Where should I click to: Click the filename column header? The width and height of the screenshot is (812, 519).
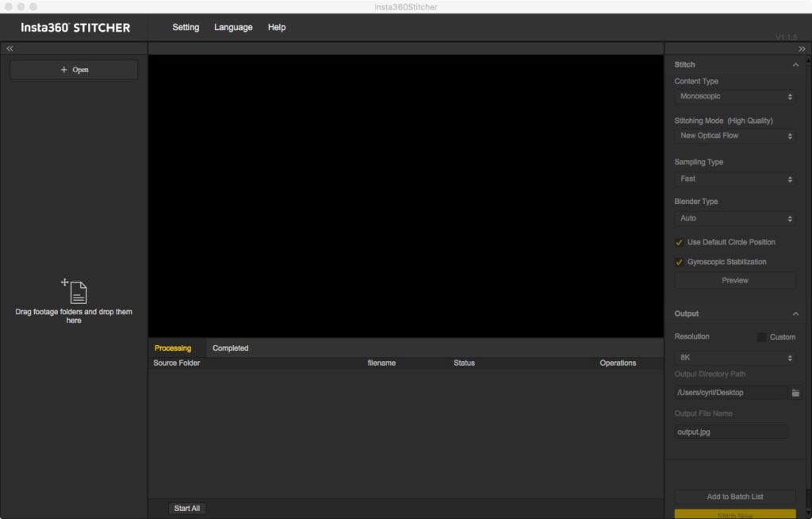pyautogui.click(x=381, y=363)
